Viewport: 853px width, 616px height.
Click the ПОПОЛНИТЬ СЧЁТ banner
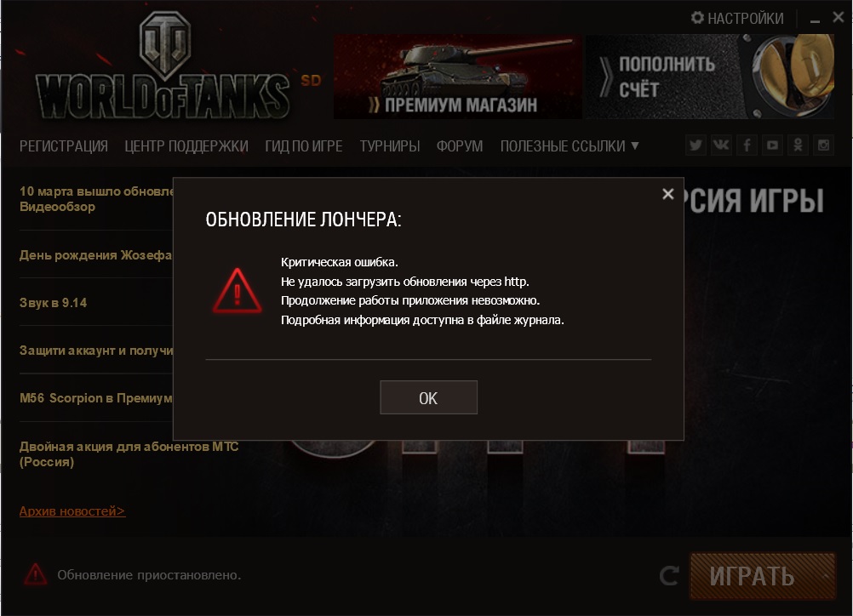710,77
